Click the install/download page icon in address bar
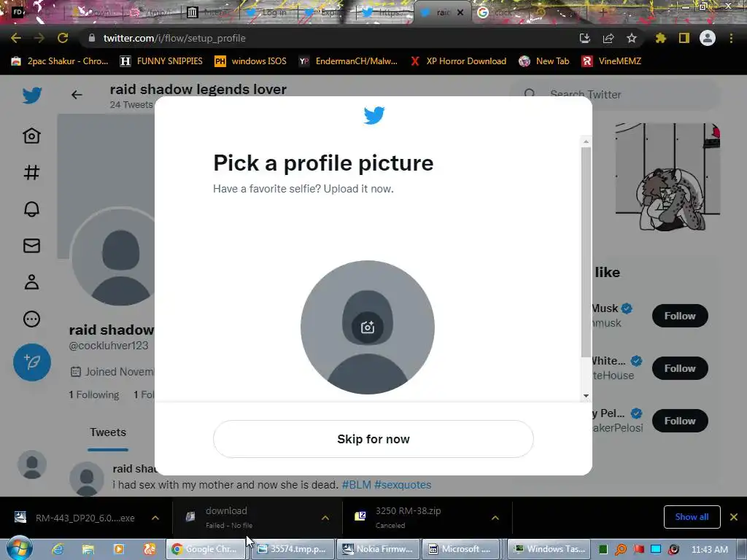Viewport: 747px width, 560px height. tap(584, 38)
